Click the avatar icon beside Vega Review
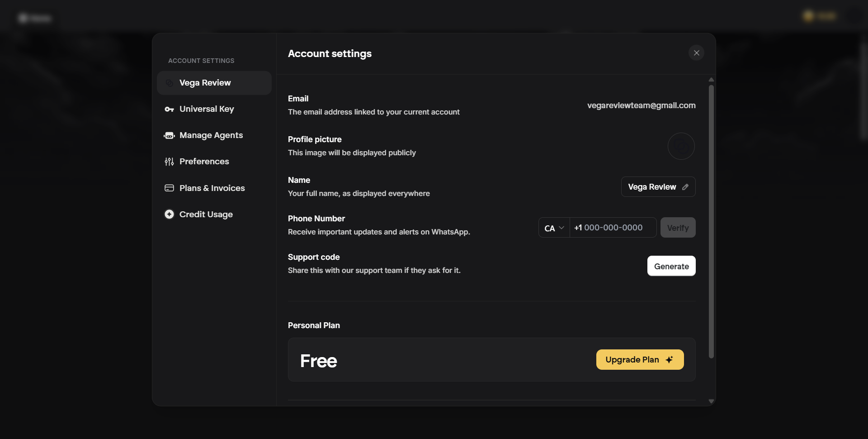Viewport: 868px width, 439px height. click(x=169, y=83)
